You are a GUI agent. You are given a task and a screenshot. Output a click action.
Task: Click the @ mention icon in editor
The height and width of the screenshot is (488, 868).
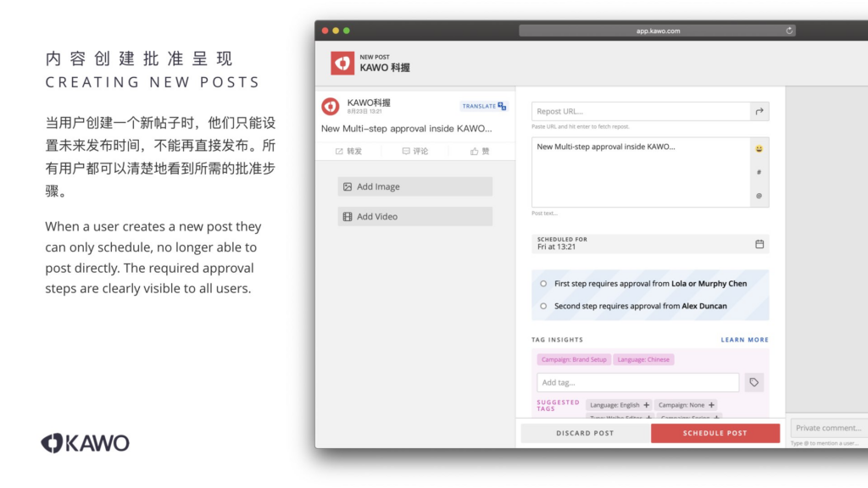759,196
